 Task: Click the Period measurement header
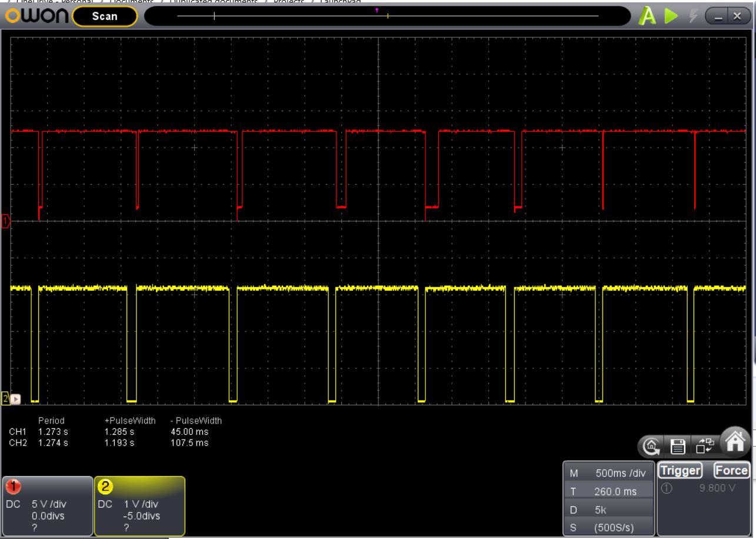(51, 421)
